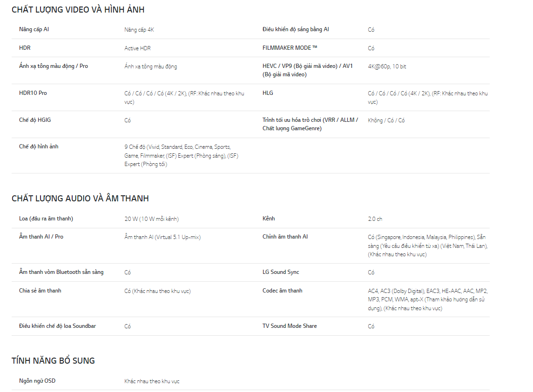Click the LG Sound Sync label
Image resolution: width=533 pixels, height=392 pixels.
tap(281, 272)
